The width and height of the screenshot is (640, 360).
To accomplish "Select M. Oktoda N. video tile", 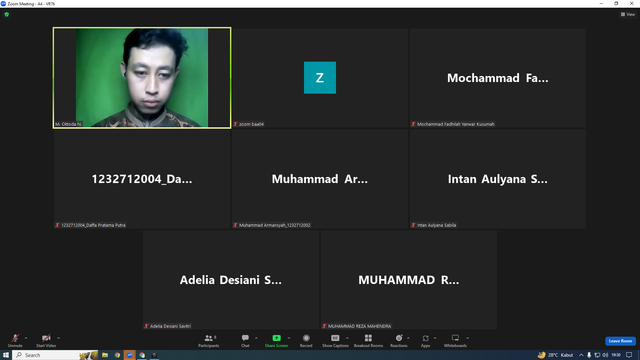I will [x=142, y=78].
